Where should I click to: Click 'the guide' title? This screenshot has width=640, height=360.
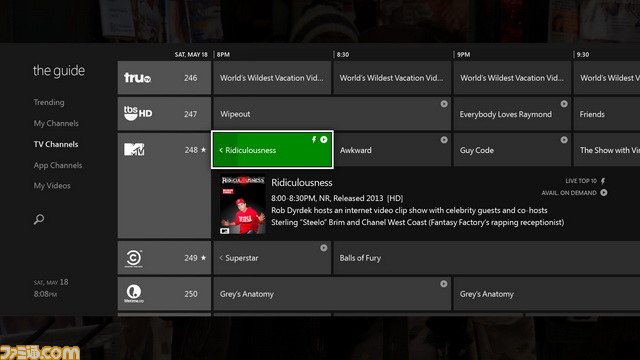pos(59,71)
